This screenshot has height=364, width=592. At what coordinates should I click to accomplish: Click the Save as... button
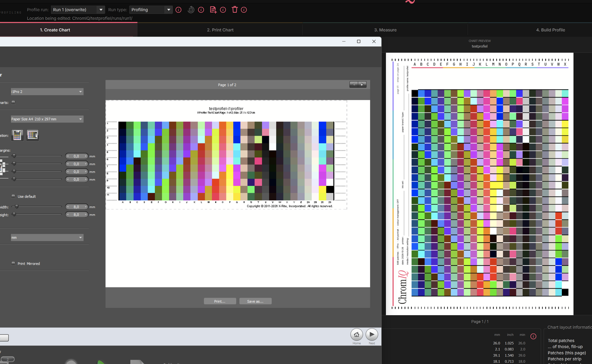tap(255, 301)
